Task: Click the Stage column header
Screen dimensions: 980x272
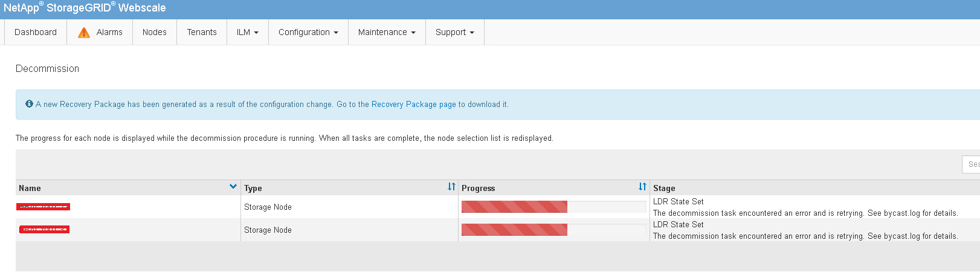Action: [664, 188]
